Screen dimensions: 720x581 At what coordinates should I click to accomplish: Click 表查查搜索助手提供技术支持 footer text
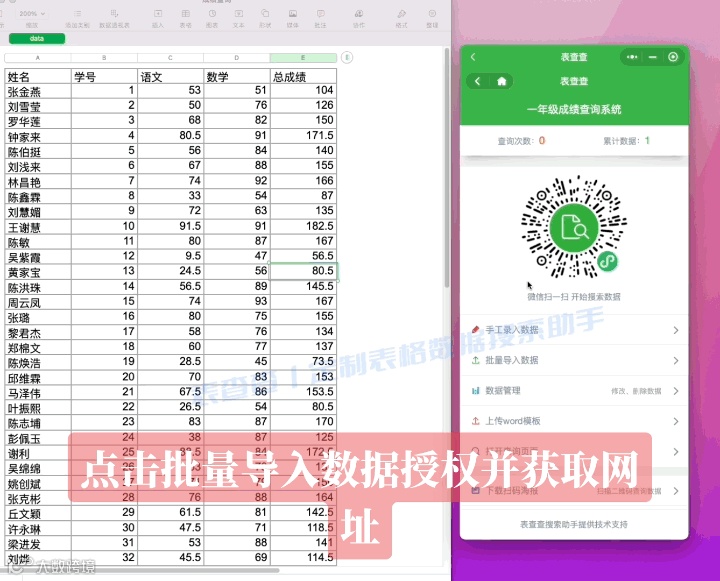pyautogui.click(x=574, y=525)
